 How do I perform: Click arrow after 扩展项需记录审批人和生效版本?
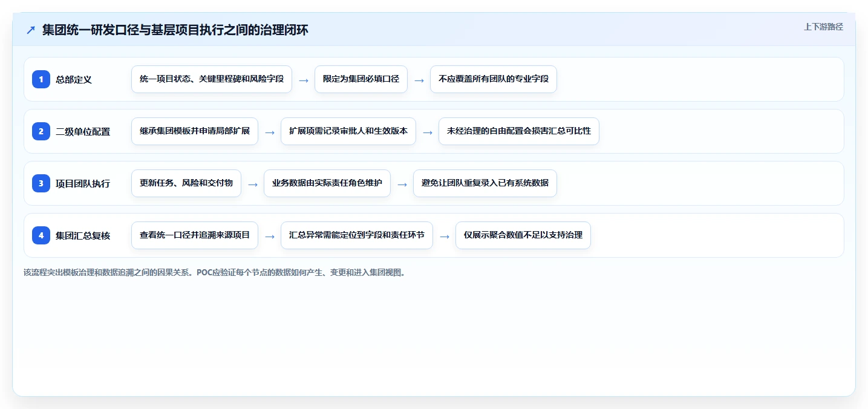(428, 132)
